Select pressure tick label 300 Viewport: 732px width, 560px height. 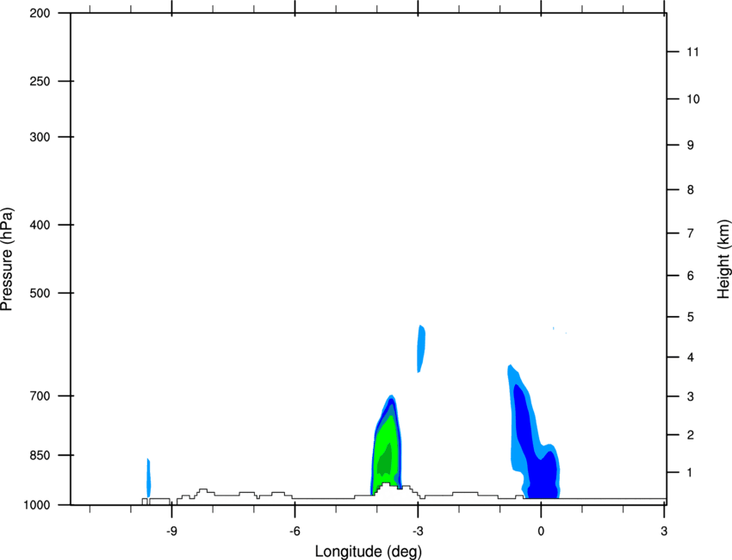point(40,137)
